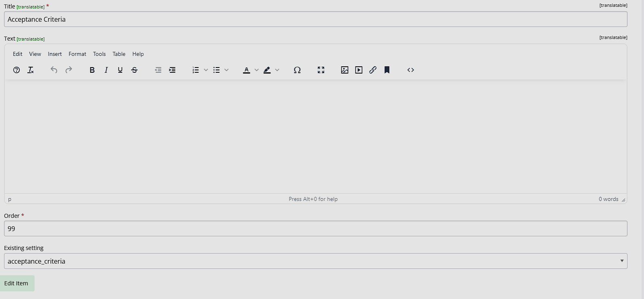Toggle underline formatting
The image size is (644, 299).
pyautogui.click(x=120, y=70)
